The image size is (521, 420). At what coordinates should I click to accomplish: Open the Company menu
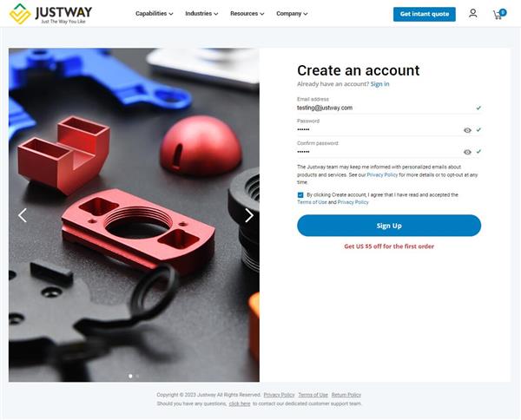[x=292, y=14]
